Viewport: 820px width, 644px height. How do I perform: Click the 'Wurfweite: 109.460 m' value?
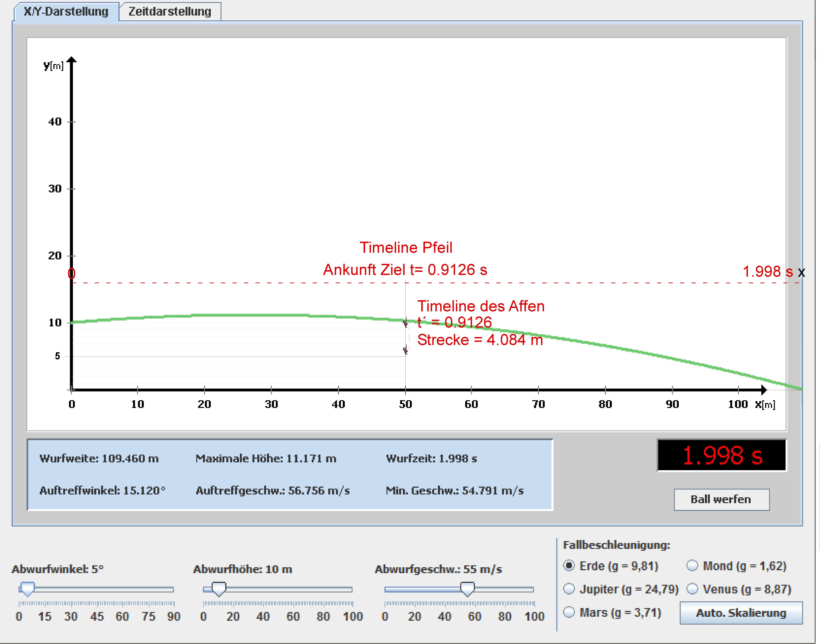click(x=99, y=459)
